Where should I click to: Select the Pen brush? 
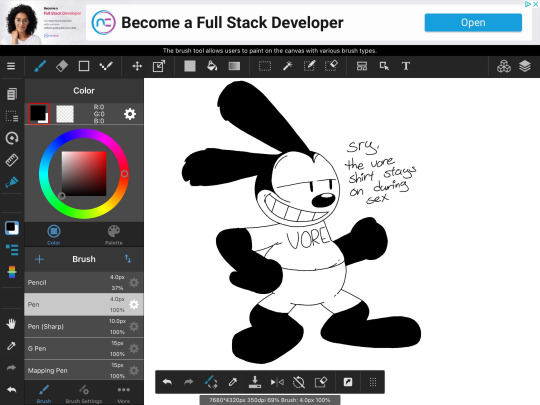[84, 304]
